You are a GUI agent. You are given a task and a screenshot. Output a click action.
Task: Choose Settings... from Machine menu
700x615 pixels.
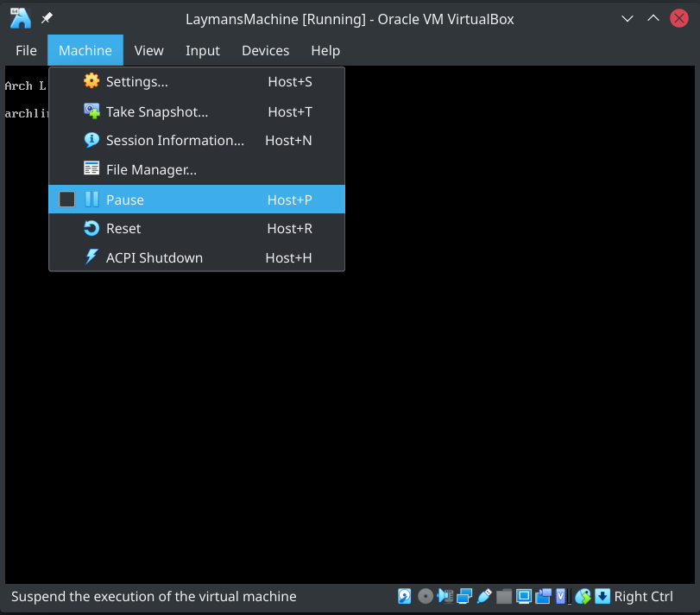click(x=197, y=82)
